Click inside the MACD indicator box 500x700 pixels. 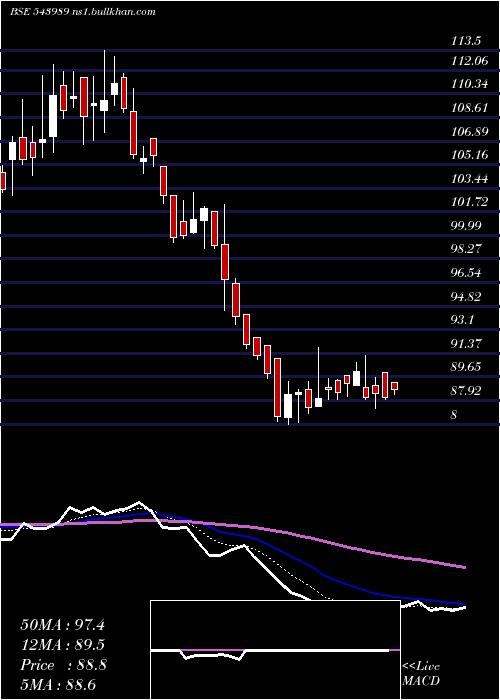(x=275, y=650)
